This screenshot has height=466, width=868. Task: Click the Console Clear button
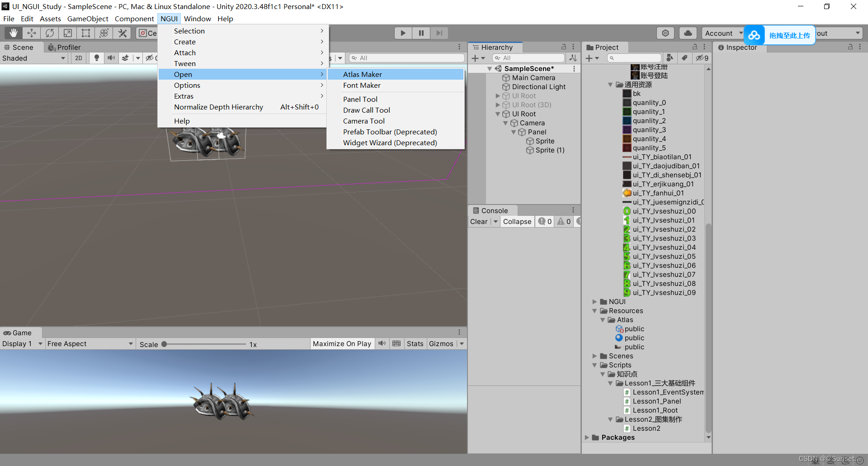coord(479,222)
